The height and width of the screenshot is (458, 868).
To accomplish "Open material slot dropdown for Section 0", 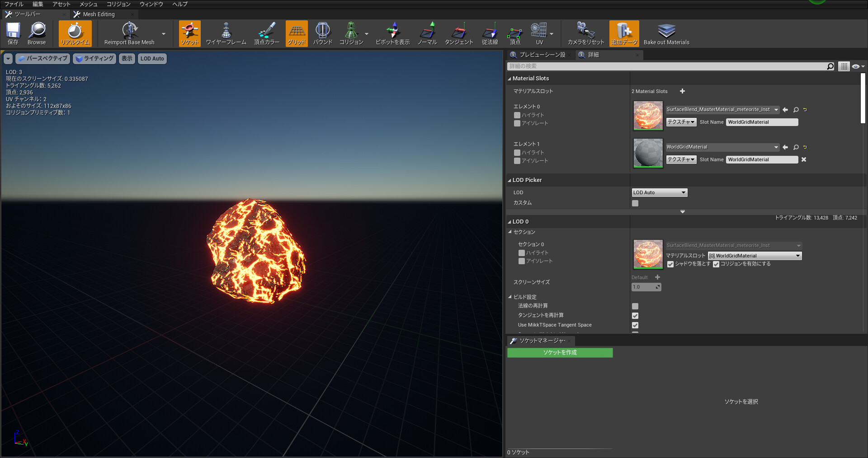I will 755,256.
